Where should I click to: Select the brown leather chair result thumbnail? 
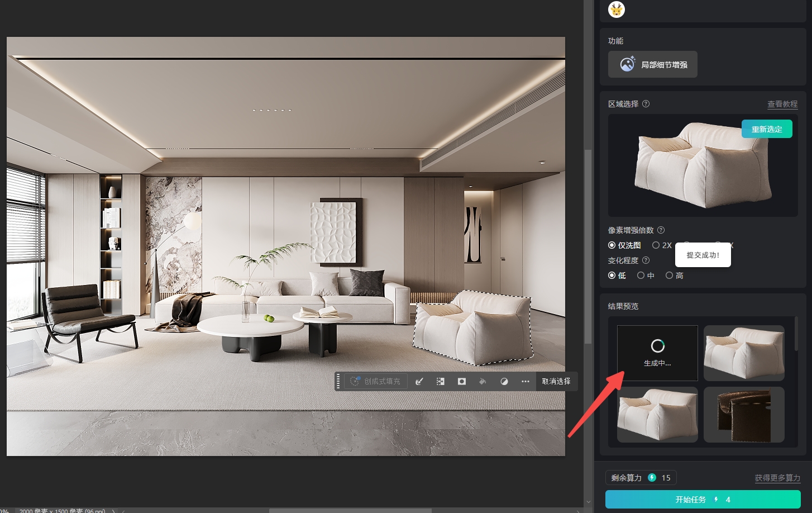click(744, 415)
